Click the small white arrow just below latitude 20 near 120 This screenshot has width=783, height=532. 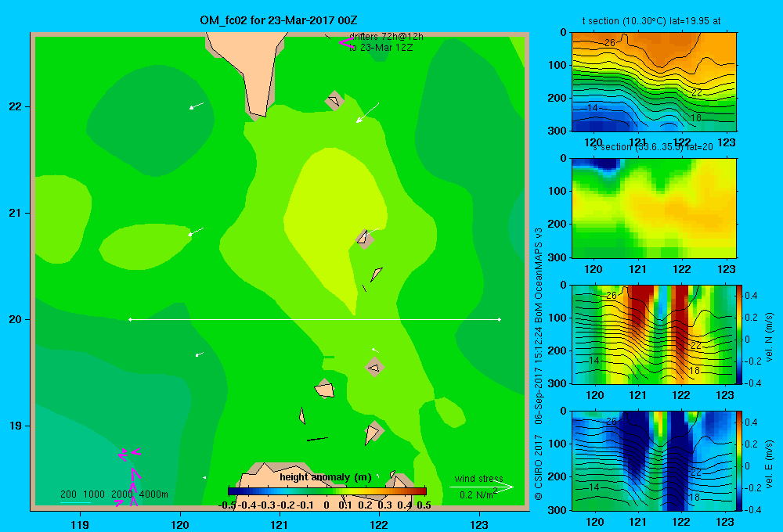pyautogui.click(x=199, y=354)
